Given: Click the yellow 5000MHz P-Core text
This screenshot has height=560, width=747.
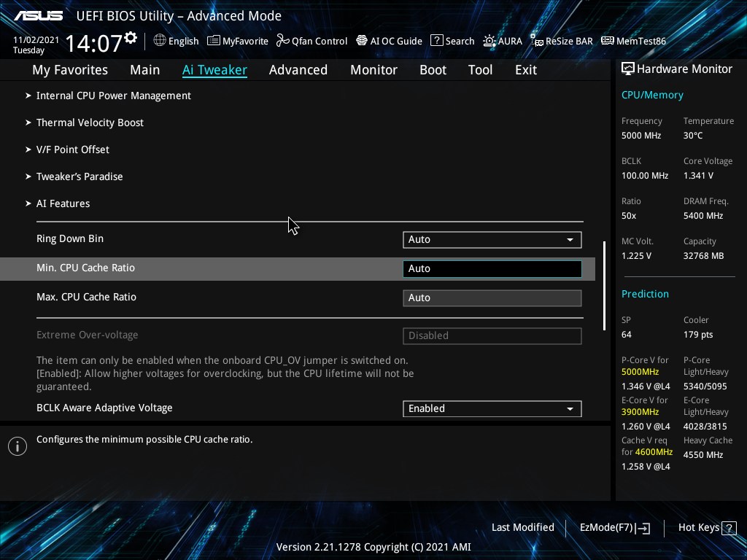Looking at the screenshot, I should pos(640,372).
